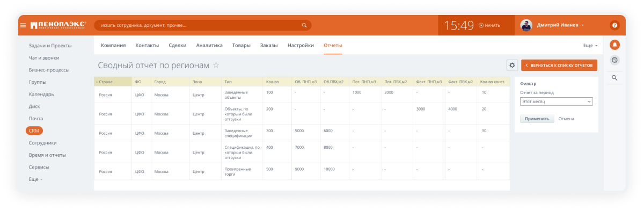Switch to the Контакты tab
644x210 pixels.
(147, 46)
